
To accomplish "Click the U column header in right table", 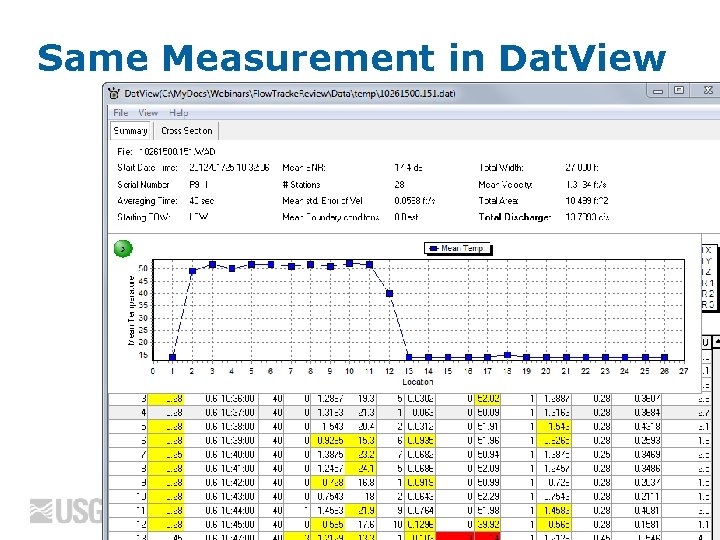I will [705, 342].
